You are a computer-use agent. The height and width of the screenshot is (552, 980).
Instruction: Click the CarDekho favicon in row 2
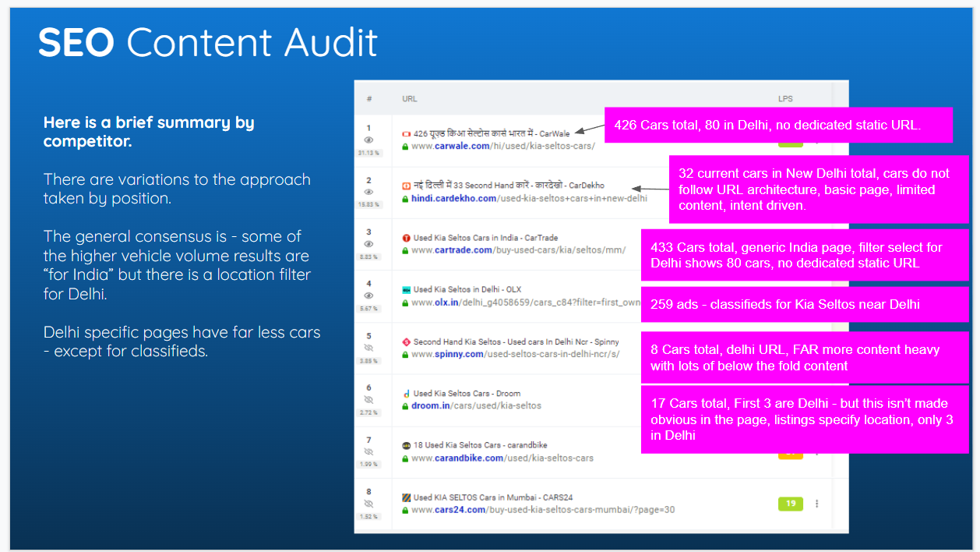pyautogui.click(x=406, y=186)
